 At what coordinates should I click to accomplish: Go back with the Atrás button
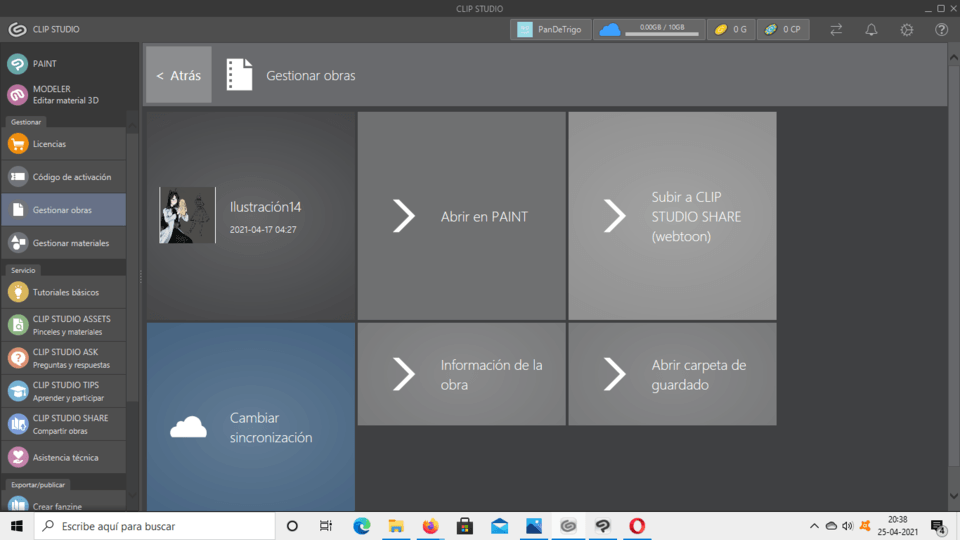179,75
